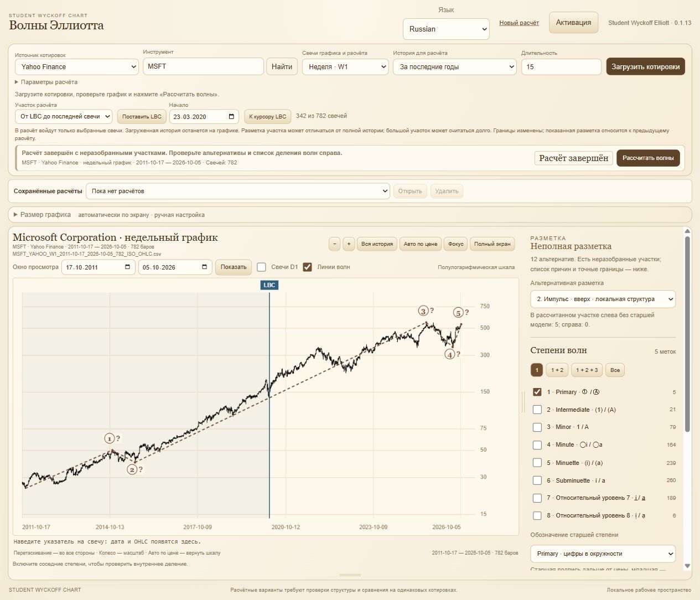Viewport: 700px width, 600px height.
Task: Expand the Параметры расчёта section
Action: 46,82
